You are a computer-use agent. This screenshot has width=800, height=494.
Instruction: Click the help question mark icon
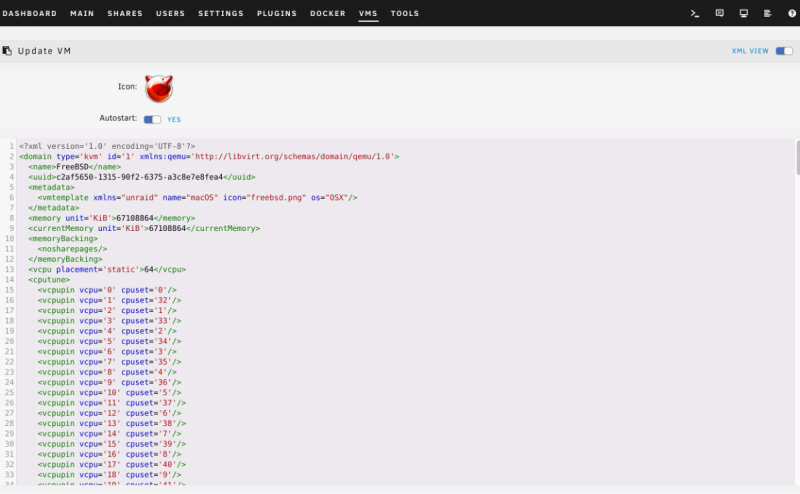pos(792,13)
